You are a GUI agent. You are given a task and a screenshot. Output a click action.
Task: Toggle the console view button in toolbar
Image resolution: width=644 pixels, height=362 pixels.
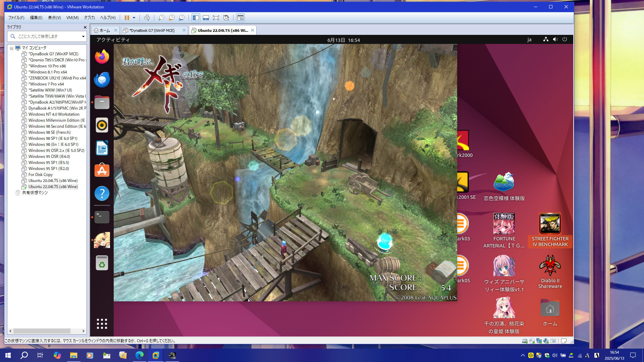coord(240,18)
